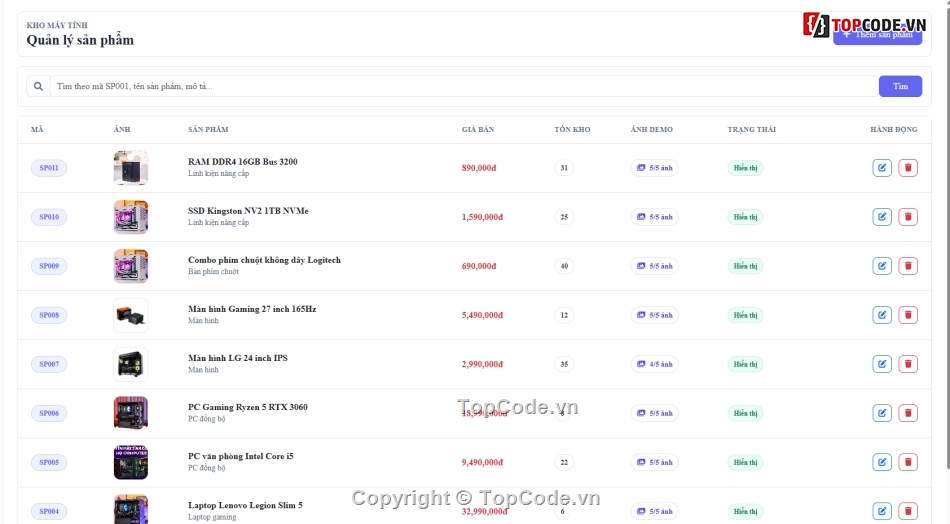Image resolution: width=950 pixels, height=524 pixels.
Task: Delete Màn hình Gaming 27 inch 165Hz
Action: tap(908, 315)
